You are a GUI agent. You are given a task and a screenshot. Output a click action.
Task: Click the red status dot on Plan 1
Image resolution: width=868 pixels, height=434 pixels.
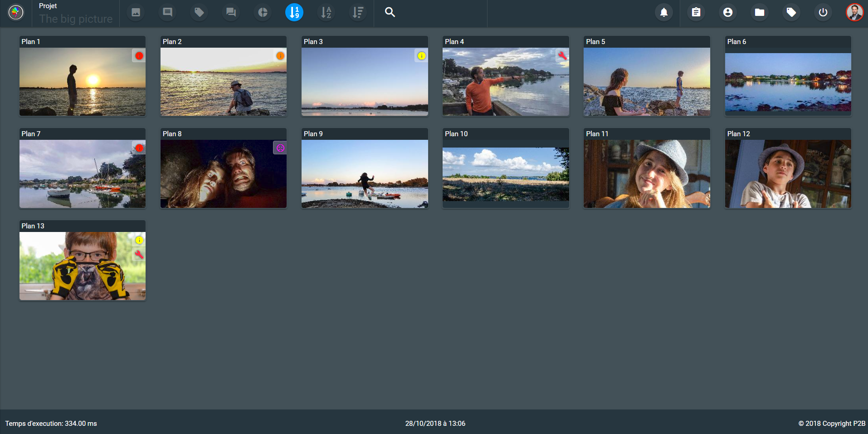tap(139, 56)
